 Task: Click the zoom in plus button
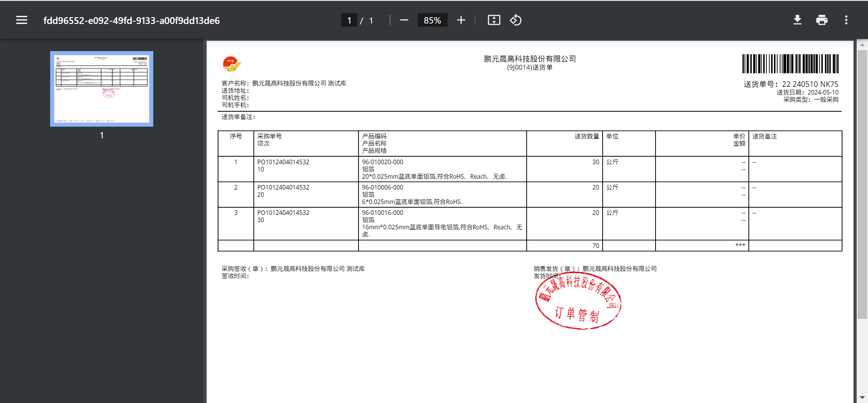pyautogui.click(x=461, y=20)
